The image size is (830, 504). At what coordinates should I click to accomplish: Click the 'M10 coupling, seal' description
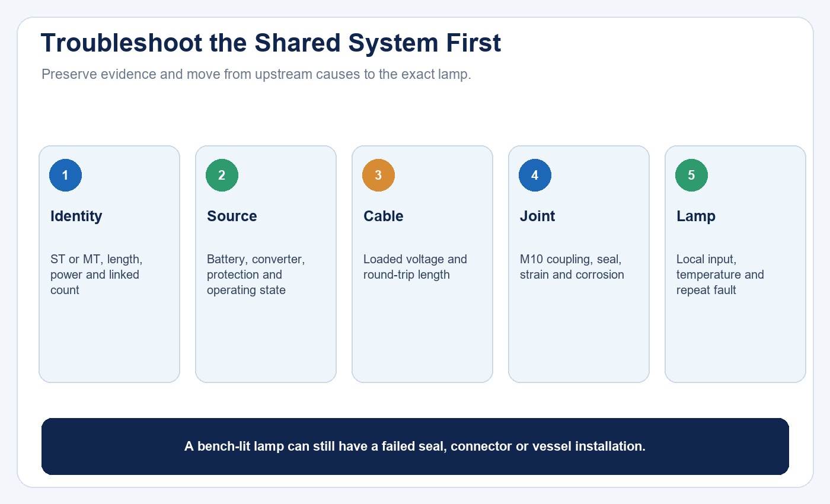[x=572, y=267]
